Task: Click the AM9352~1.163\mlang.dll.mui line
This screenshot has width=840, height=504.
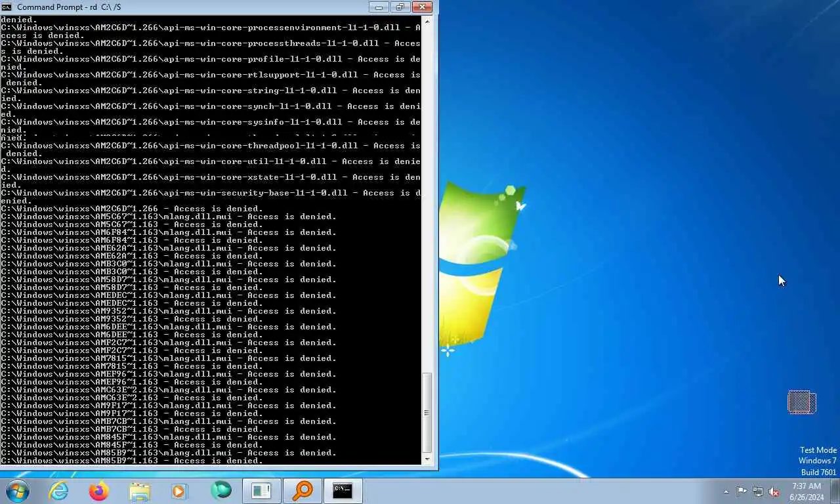Action: point(169,311)
